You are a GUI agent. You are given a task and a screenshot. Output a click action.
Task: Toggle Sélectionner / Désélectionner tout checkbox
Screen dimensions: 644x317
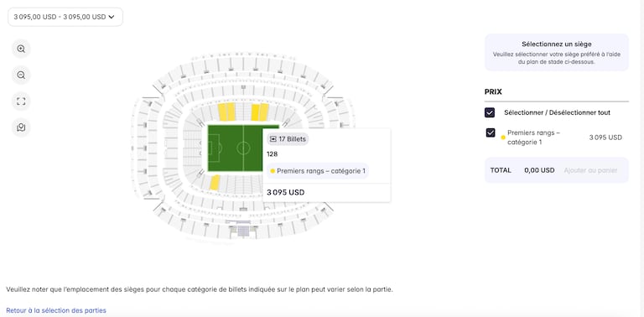tap(490, 112)
